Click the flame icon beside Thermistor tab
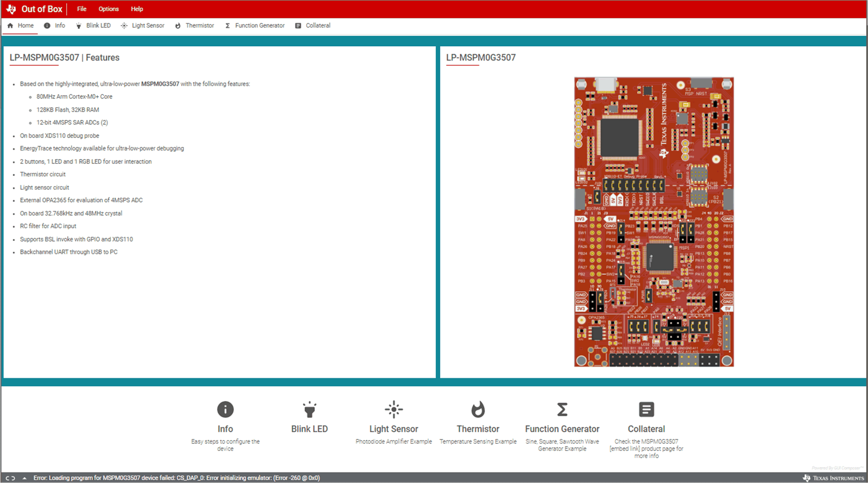868x483 pixels. coord(178,26)
